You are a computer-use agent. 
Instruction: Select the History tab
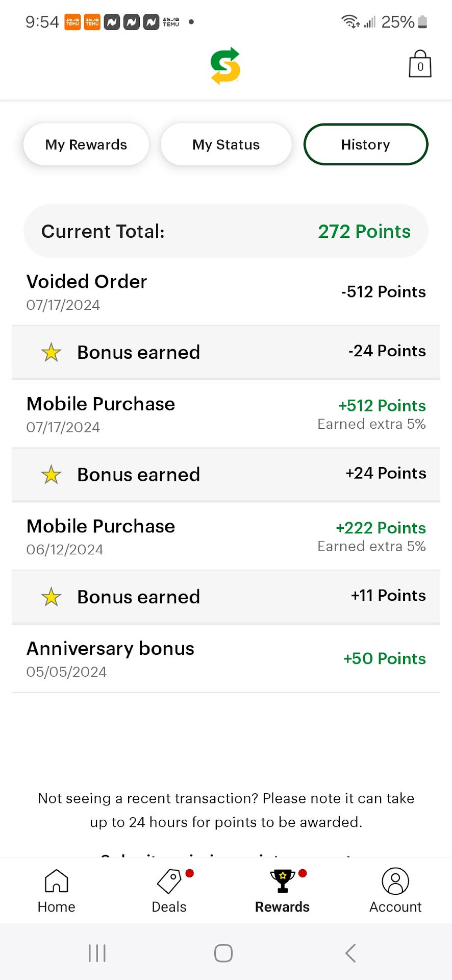(366, 144)
